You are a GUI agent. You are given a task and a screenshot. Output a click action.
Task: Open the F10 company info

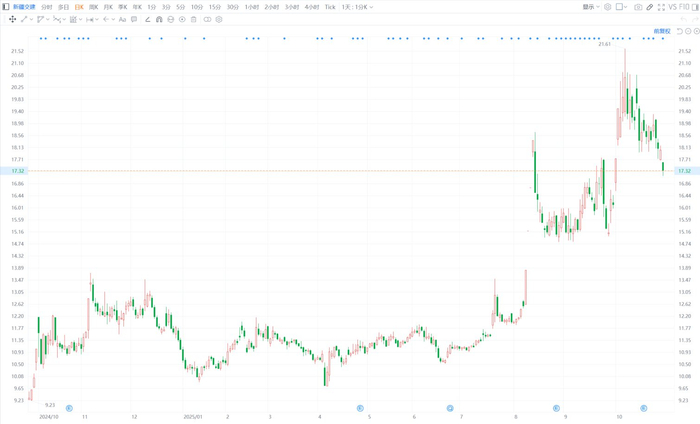(x=684, y=7)
